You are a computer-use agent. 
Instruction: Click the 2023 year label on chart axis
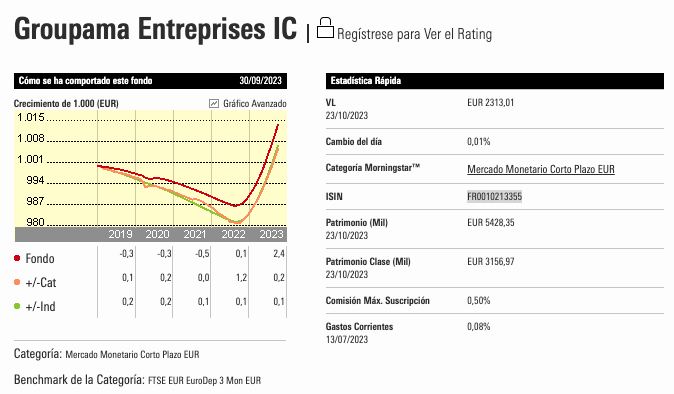(271, 234)
